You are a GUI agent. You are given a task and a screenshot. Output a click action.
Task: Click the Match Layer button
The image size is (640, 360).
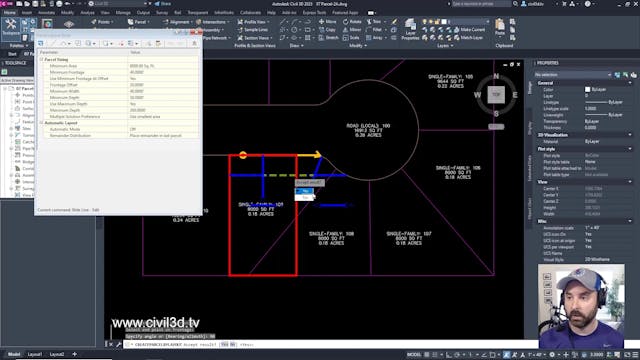pyautogui.click(x=468, y=38)
